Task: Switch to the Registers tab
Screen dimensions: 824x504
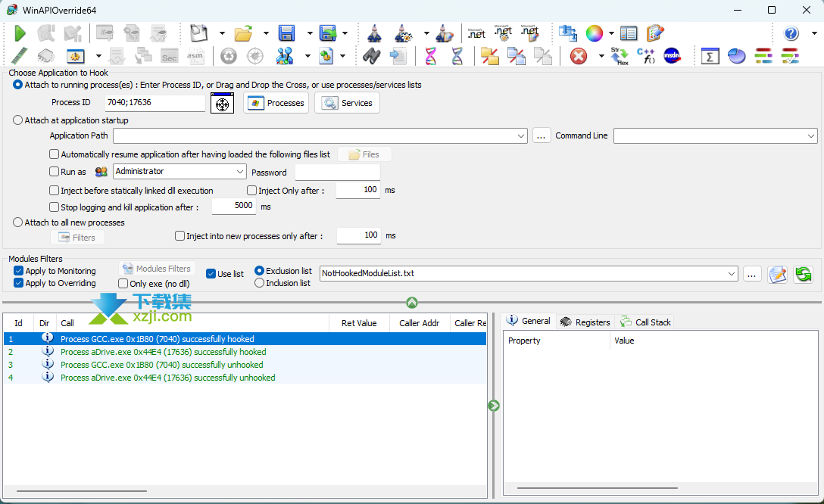Action: click(x=585, y=322)
